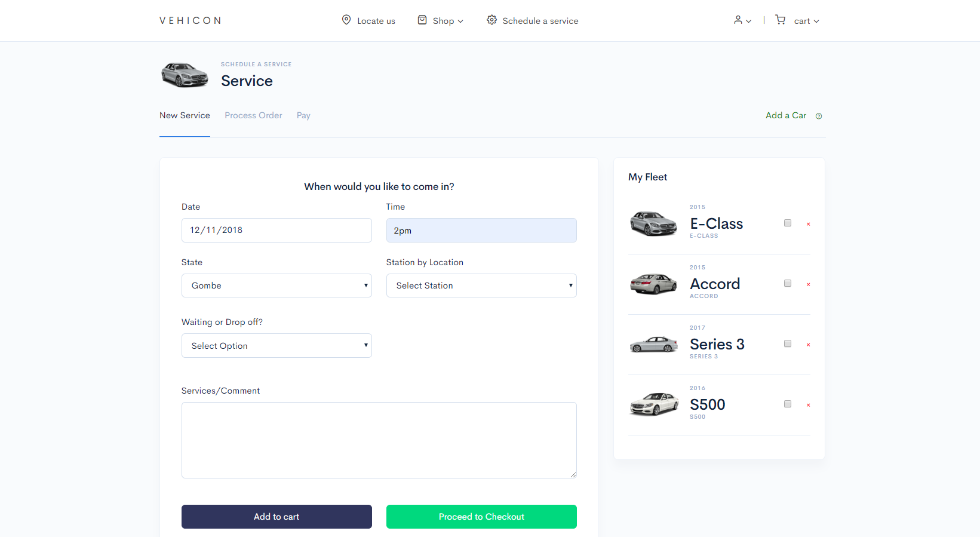Expand the Select Station dropdown
This screenshot has width=980, height=537.
pos(481,286)
